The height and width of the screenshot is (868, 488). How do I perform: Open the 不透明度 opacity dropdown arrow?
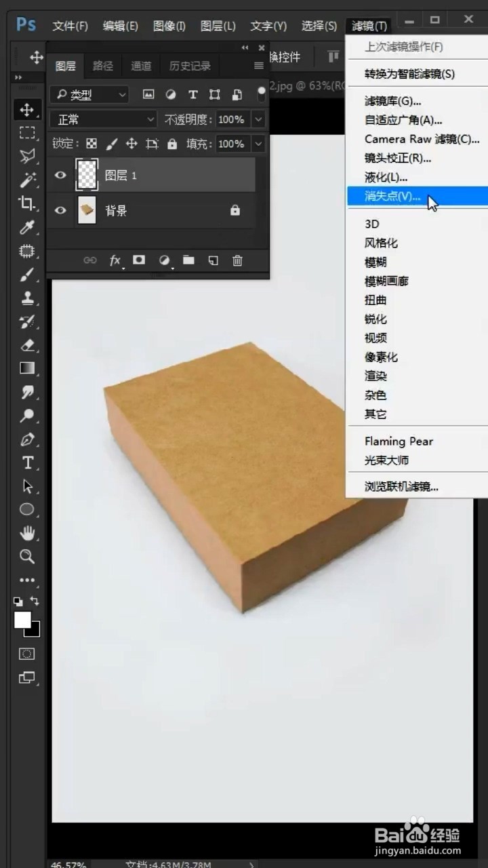(x=258, y=119)
